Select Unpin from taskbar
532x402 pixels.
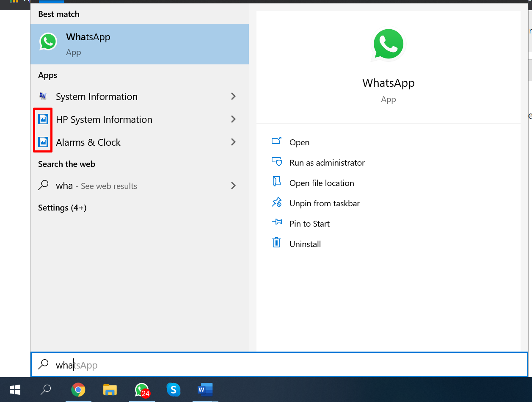click(x=325, y=203)
